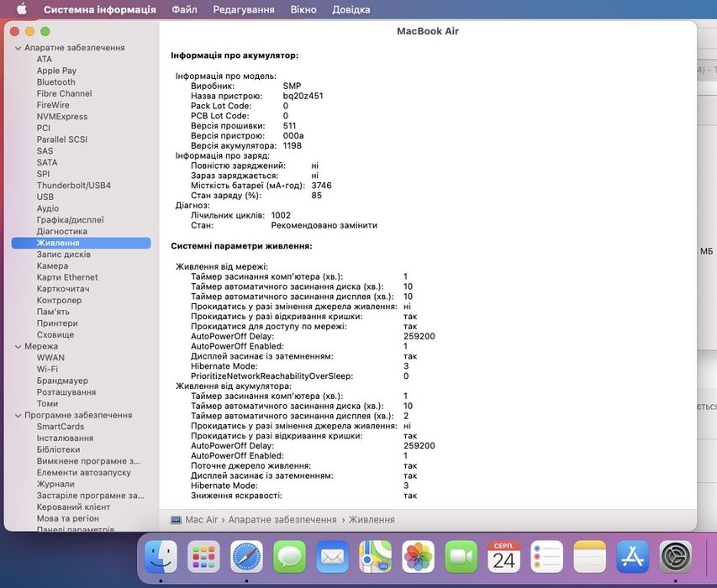Viewport: 717px width, 588px height.
Task: Open the Редагування menu
Action: (244, 9)
